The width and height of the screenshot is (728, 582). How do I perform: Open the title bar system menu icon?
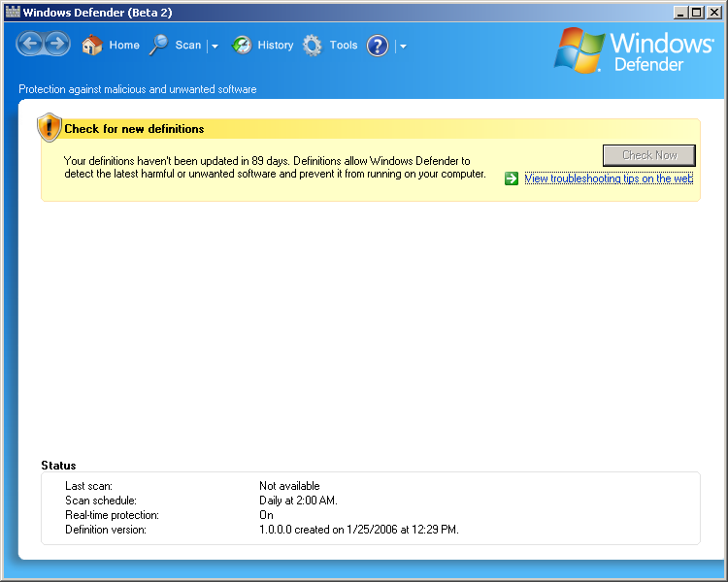tap(13, 12)
